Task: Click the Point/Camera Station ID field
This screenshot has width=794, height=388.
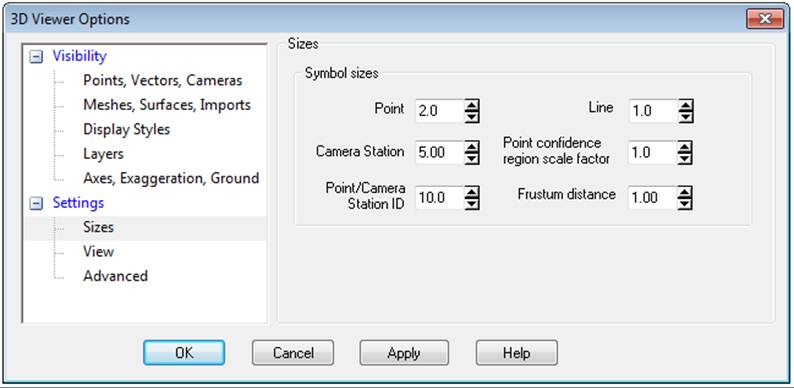Action: [x=440, y=198]
